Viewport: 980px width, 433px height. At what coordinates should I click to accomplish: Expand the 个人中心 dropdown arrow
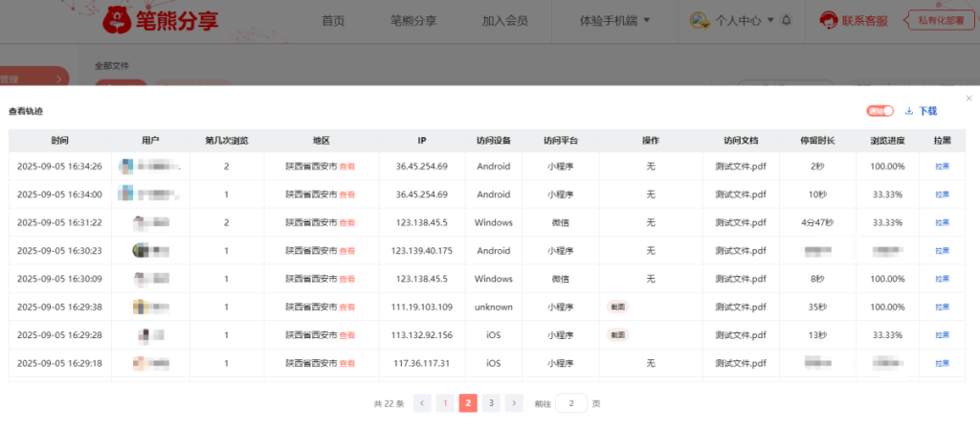770,20
